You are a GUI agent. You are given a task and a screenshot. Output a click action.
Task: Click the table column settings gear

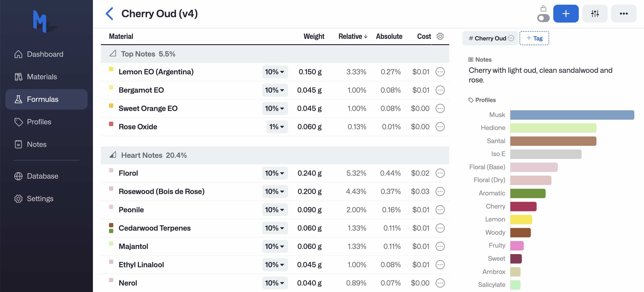click(x=440, y=36)
